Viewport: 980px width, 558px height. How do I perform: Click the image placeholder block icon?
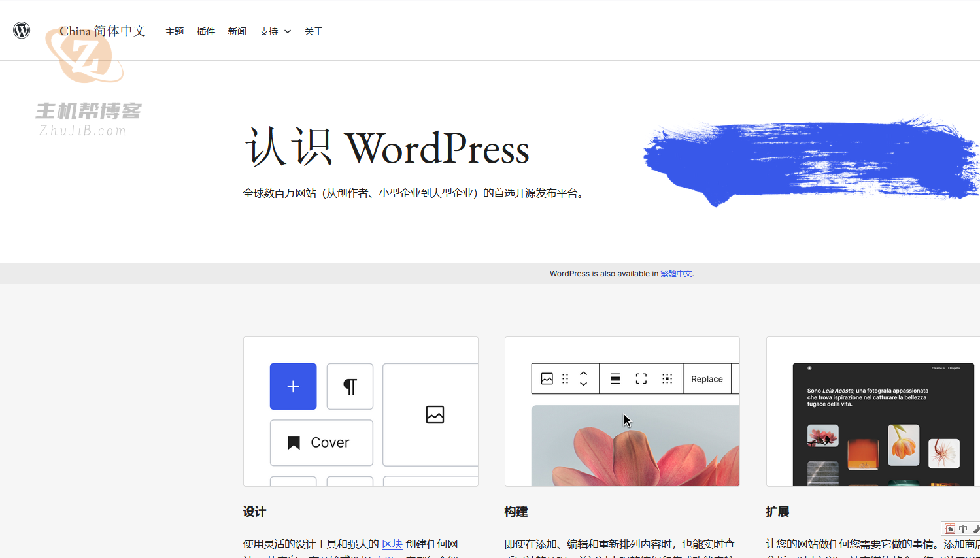click(435, 414)
